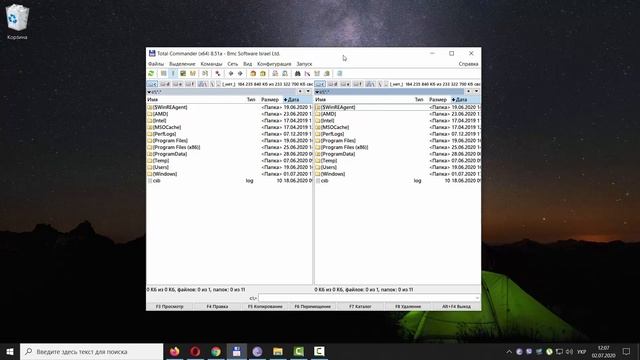Open left panel favorites star button
This screenshot has width=640, height=360.
click(x=300, y=92)
